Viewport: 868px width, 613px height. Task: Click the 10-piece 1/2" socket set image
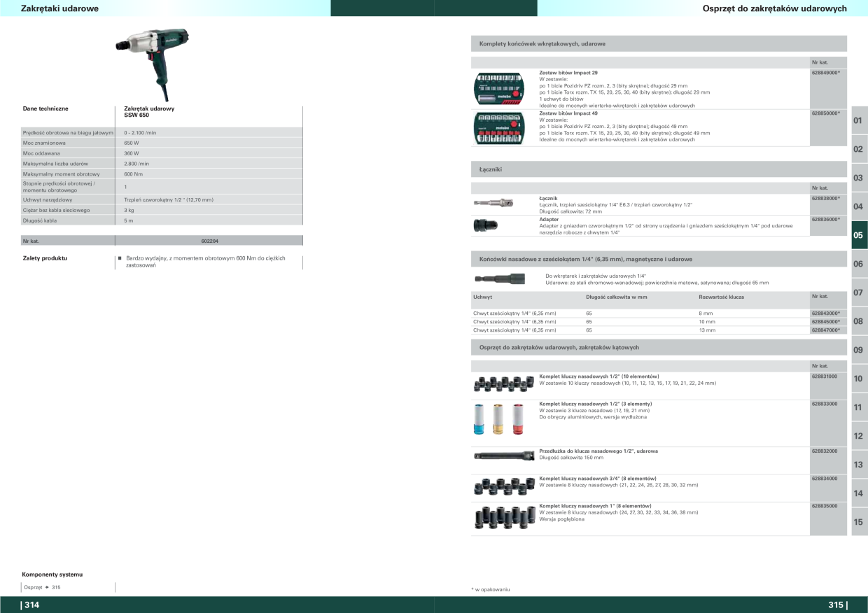tap(504, 384)
